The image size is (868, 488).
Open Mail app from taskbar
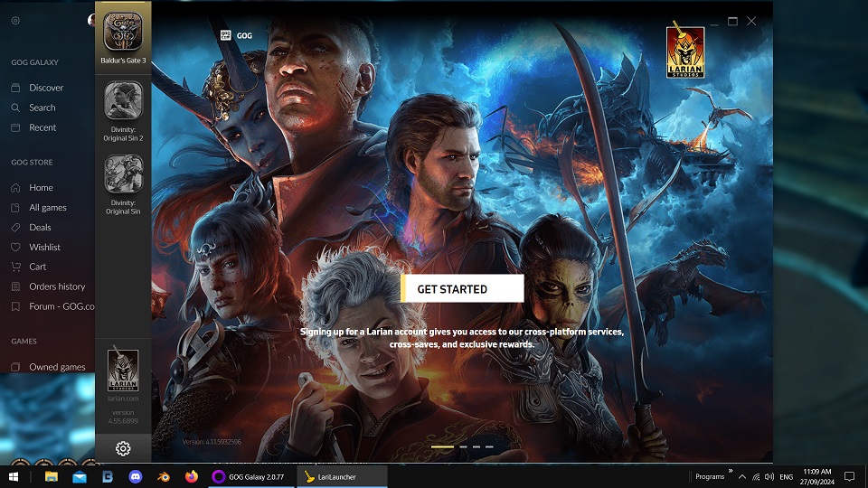pyautogui.click(x=80, y=476)
